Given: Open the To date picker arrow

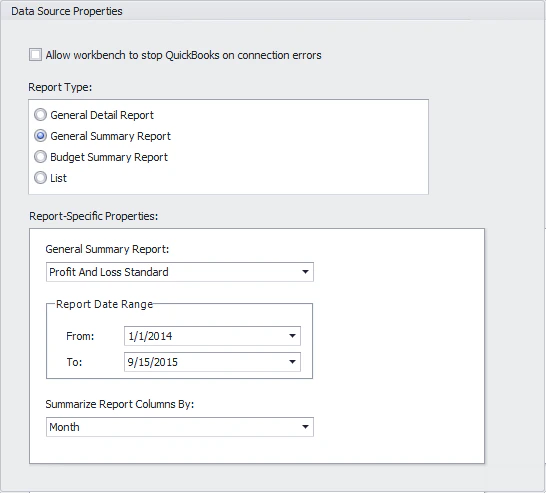Looking at the screenshot, I should (x=292, y=362).
